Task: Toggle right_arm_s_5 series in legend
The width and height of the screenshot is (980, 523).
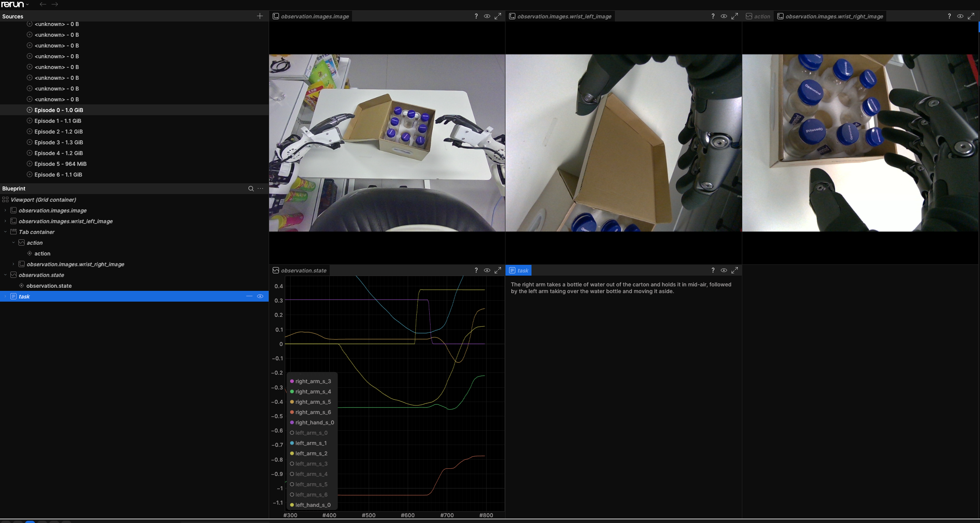Action: [x=311, y=402]
